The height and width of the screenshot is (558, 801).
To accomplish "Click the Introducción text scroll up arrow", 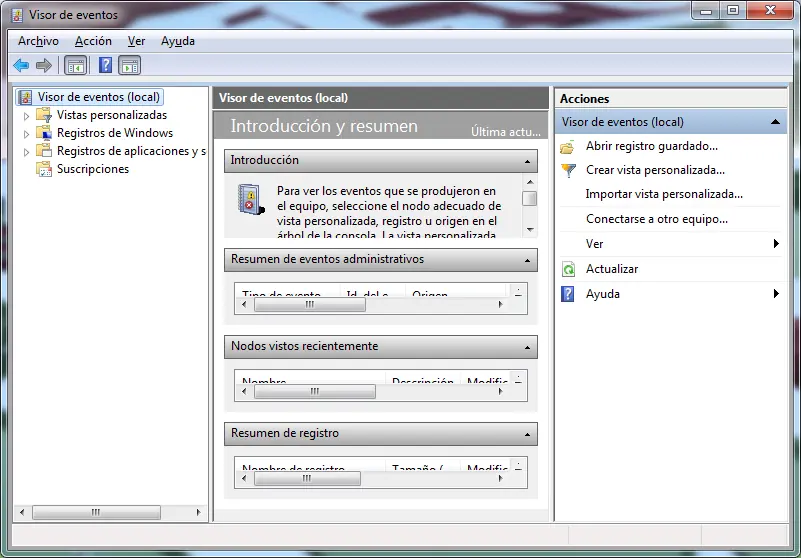I will (530, 182).
